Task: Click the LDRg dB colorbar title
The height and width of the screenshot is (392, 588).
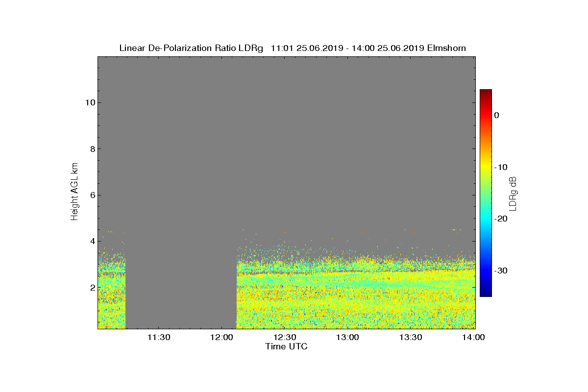Action: [513, 193]
